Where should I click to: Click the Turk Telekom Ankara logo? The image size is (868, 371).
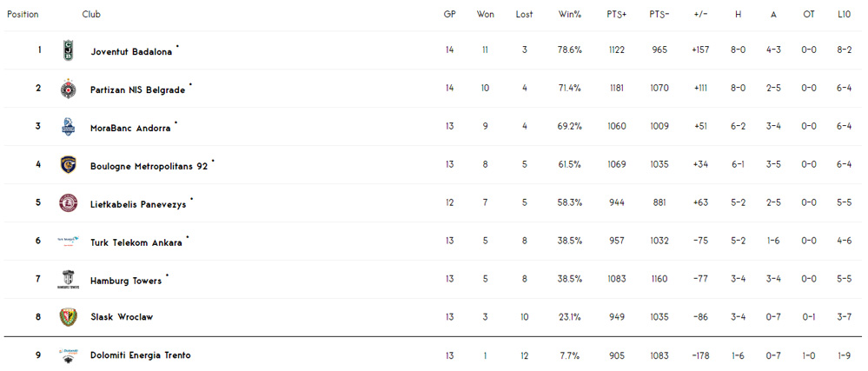tap(68, 242)
